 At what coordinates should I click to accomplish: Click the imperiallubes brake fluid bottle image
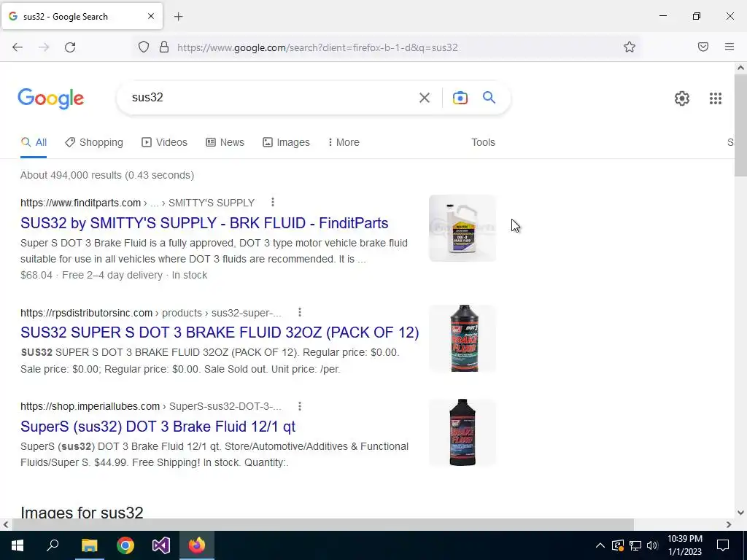point(462,432)
